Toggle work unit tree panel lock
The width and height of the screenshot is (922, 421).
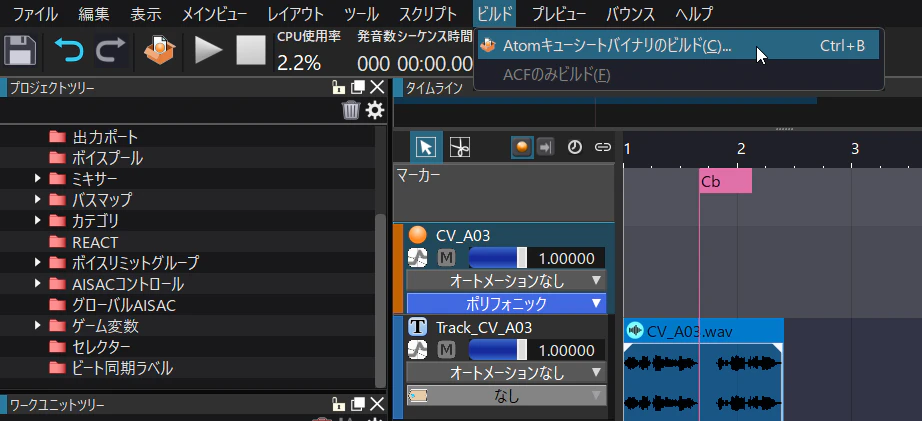pos(338,405)
